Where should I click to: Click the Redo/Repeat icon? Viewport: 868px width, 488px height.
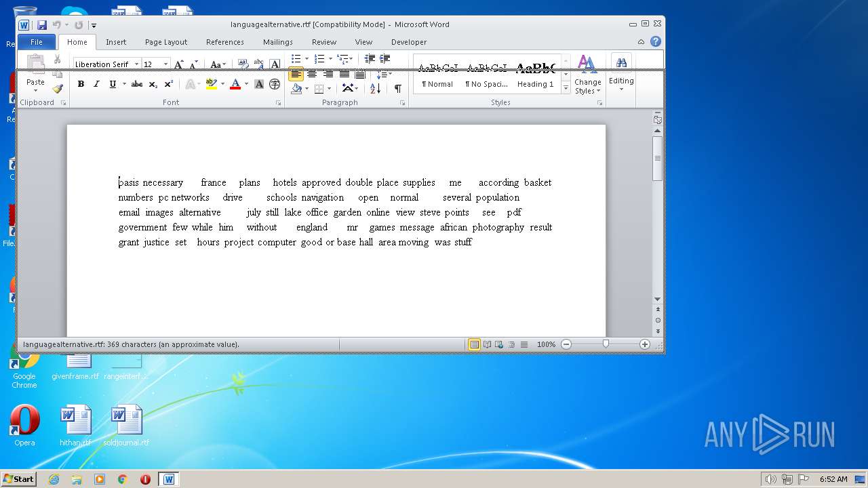[79, 25]
